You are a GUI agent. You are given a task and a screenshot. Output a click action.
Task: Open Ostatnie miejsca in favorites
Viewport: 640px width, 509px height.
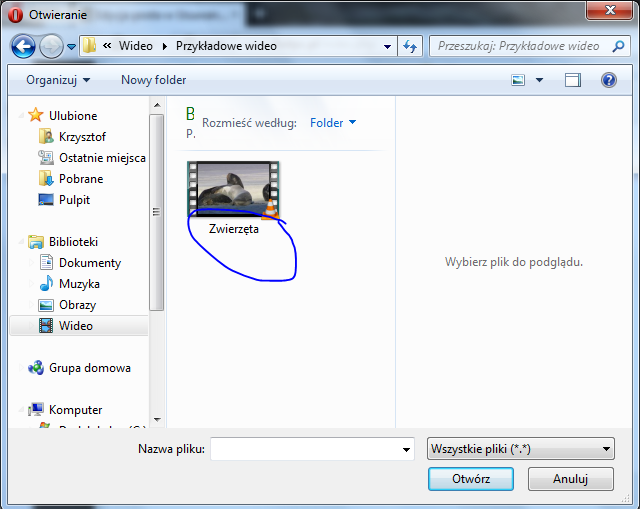[102, 158]
